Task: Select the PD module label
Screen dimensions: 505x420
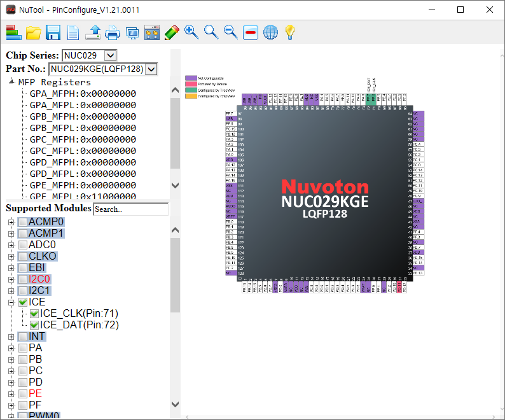Action: coord(36,382)
